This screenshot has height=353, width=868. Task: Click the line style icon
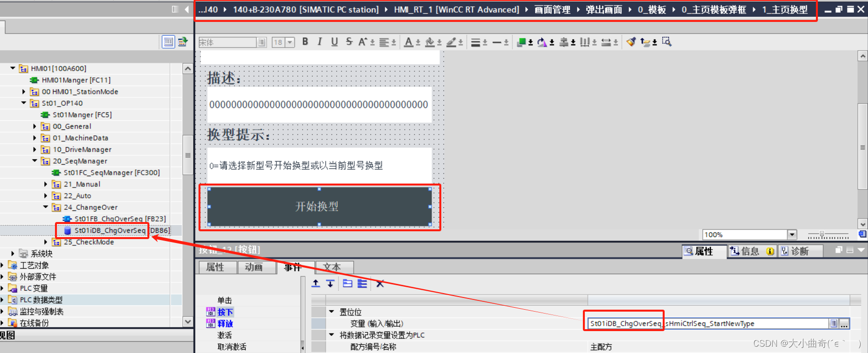[x=497, y=42]
